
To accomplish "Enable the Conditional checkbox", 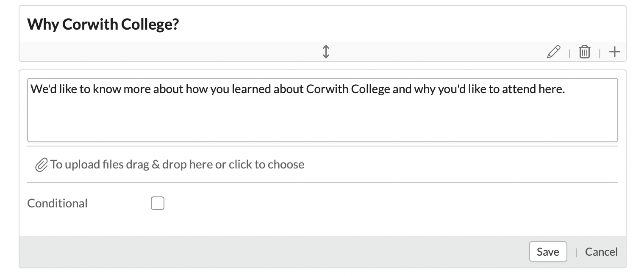I will point(158,204).
